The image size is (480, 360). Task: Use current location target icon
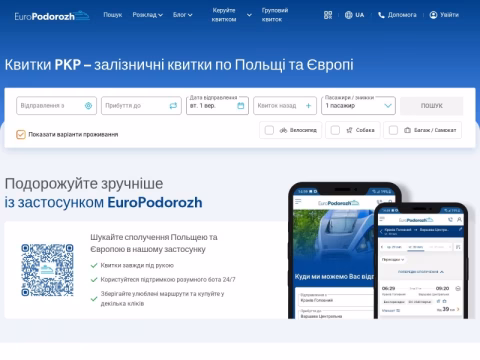[x=88, y=106]
